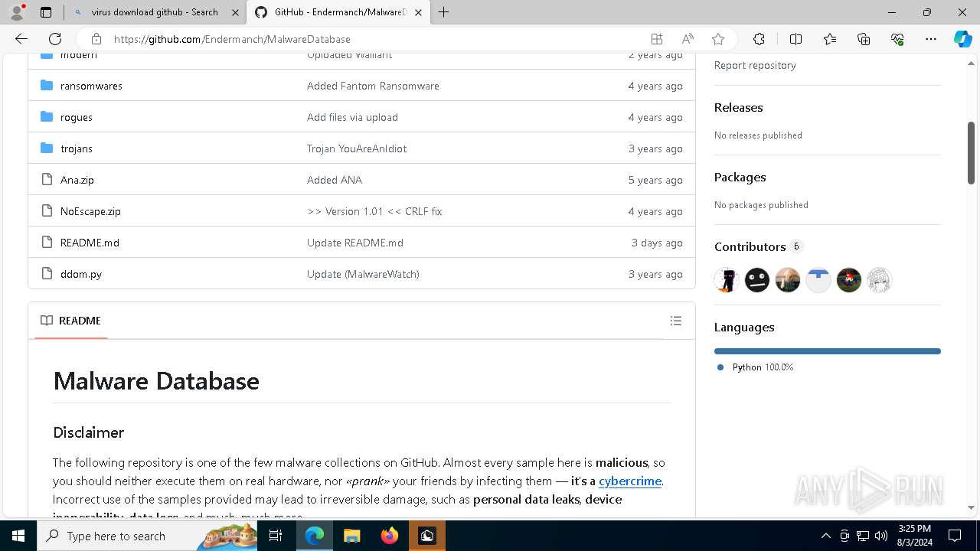Select the README tab
Image resolution: width=980 pixels, height=551 pixels.
pyautogui.click(x=71, y=321)
